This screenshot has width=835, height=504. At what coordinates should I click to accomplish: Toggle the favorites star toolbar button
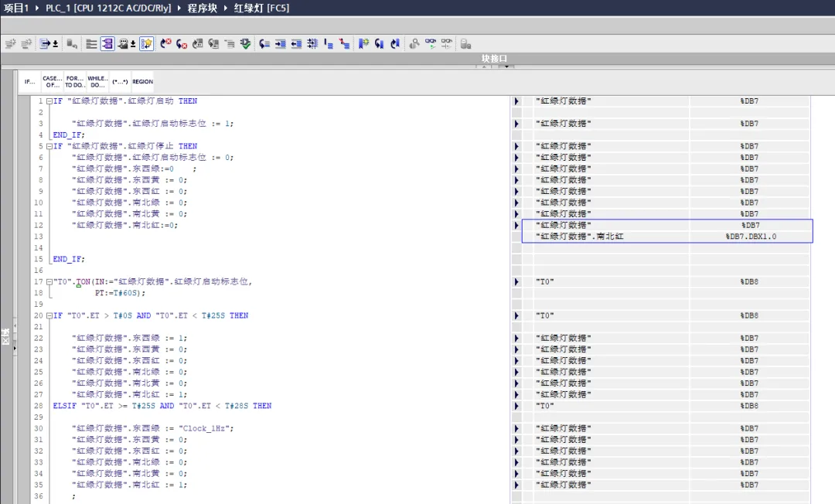146,44
